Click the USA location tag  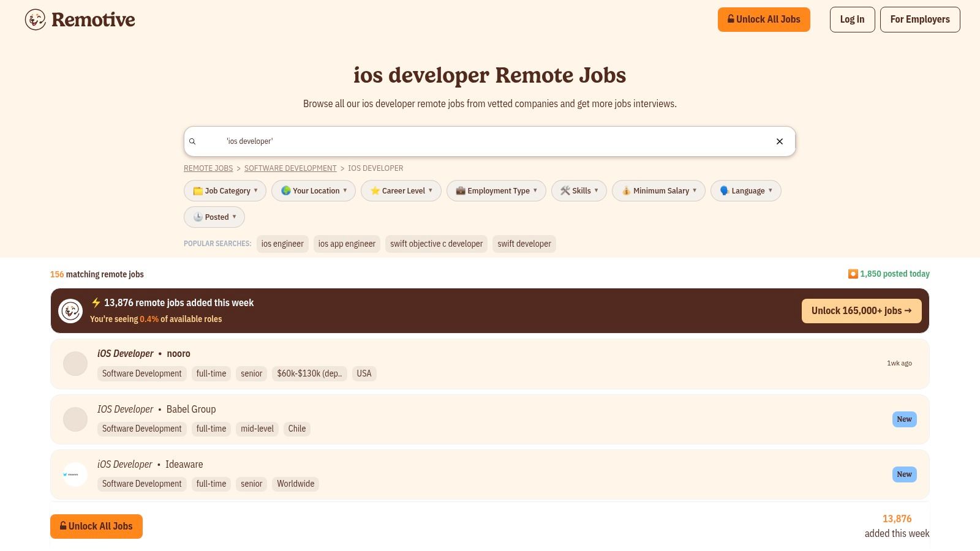tap(364, 373)
